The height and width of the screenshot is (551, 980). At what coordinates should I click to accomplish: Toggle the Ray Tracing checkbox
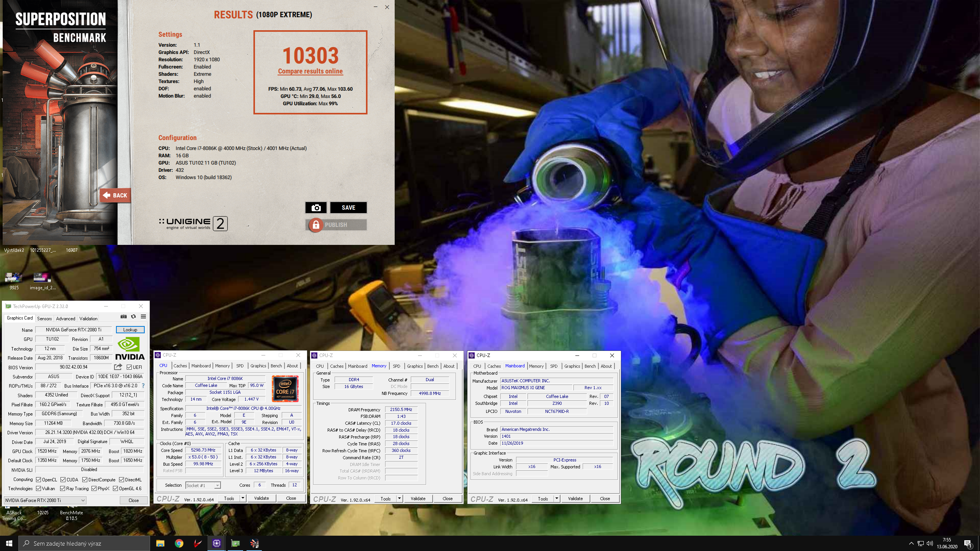[x=63, y=489]
